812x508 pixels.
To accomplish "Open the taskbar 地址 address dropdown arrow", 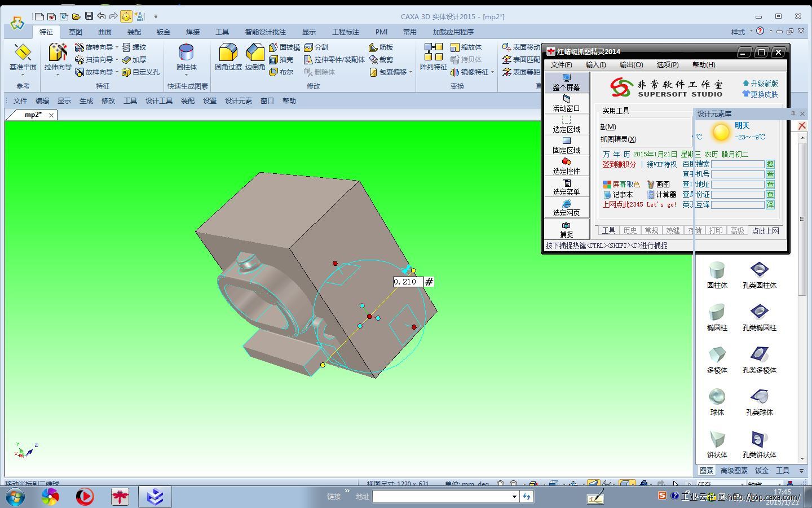I will tap(514, 497).
